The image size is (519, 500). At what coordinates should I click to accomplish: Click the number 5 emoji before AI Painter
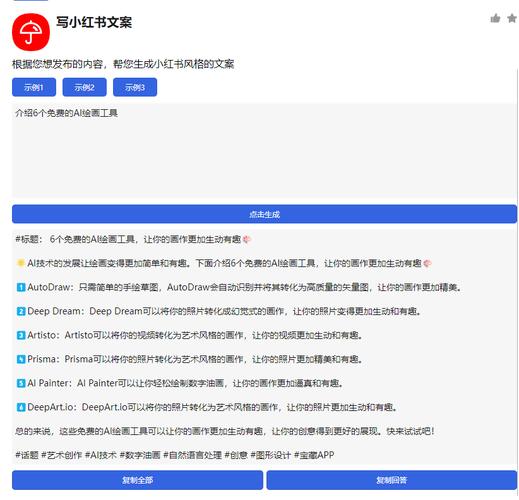coord(21,383)
